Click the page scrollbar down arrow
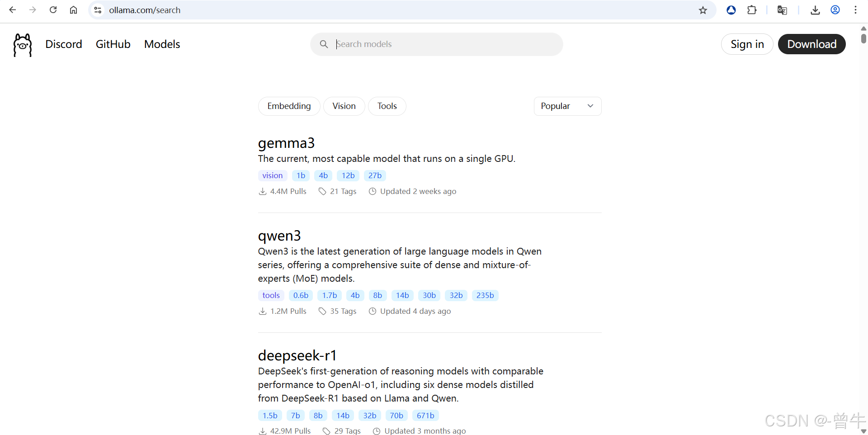This screenshot has height=435, width=868. tap(863, 431)
